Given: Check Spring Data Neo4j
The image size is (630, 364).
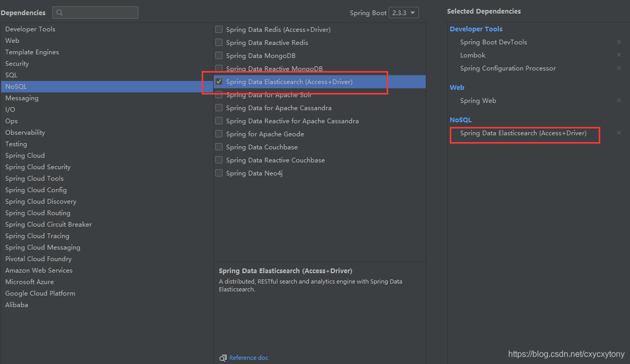Looking at the screenshot, I should point(219,173).
